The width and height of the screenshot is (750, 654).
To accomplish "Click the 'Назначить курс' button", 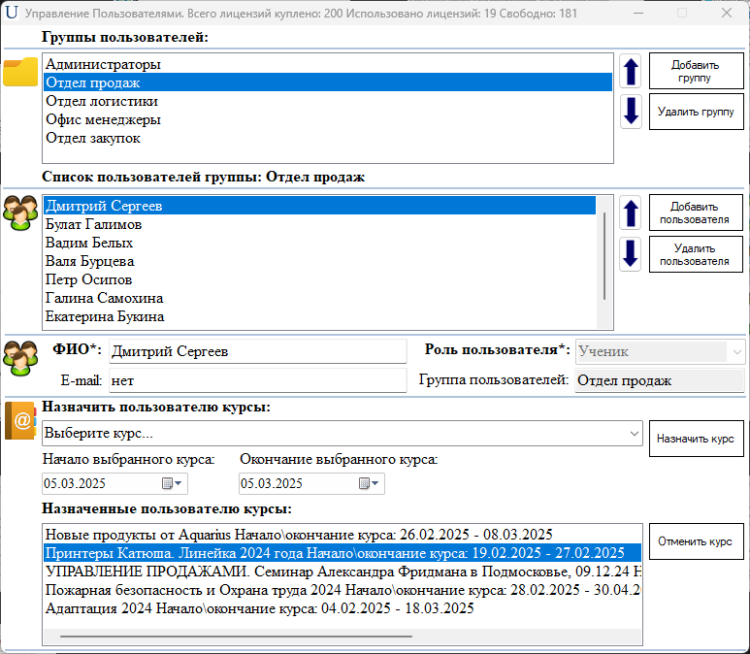I will pos(696,439).
